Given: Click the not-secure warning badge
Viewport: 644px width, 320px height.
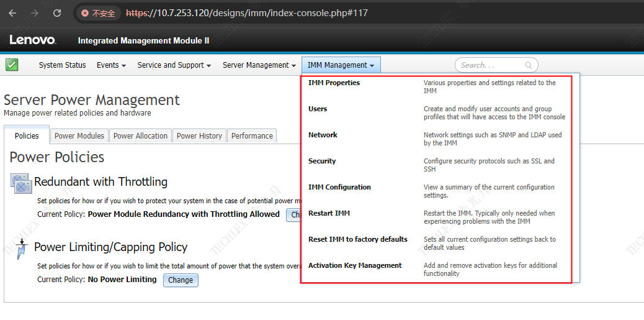Looking at the screenshot, I should coord(99,13).
